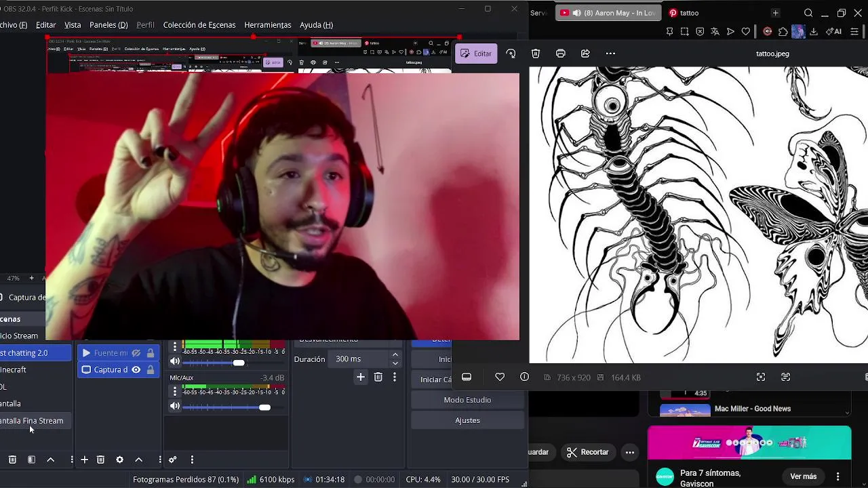Open source properties gear in OBS
Screen dimensions: 868x488
(x=120, y=460)
